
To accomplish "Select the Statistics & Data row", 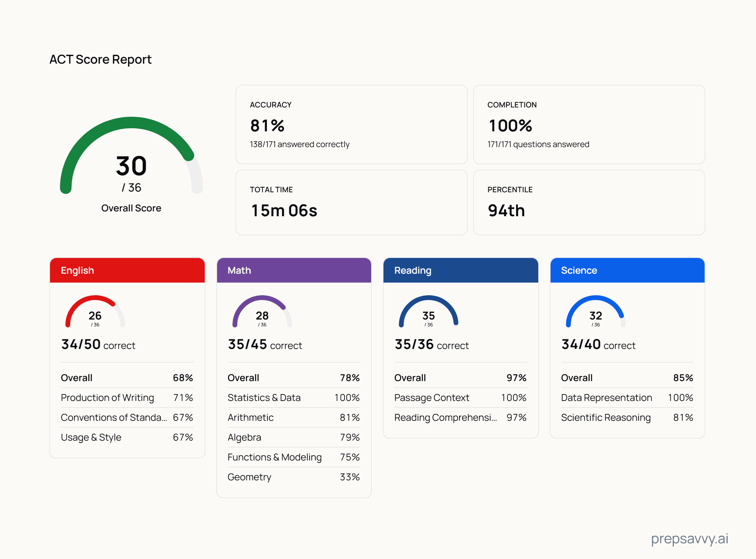I will point(294,398).
